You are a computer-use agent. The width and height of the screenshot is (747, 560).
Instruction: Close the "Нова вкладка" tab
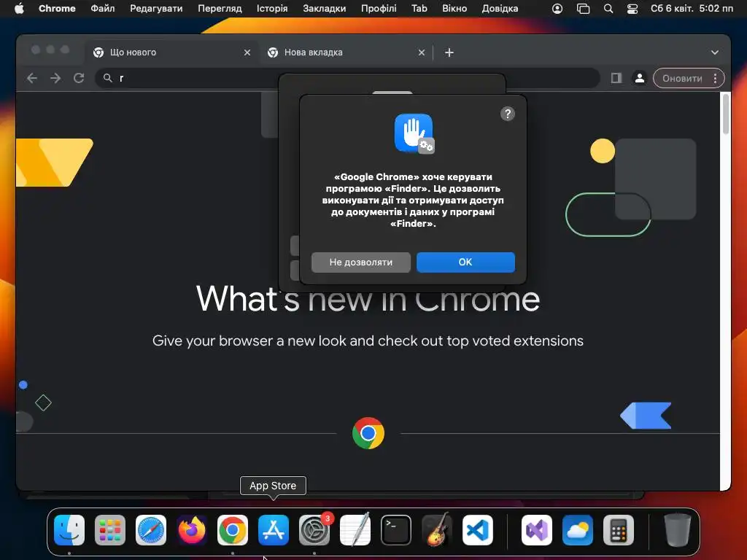(x=422, y=52)
